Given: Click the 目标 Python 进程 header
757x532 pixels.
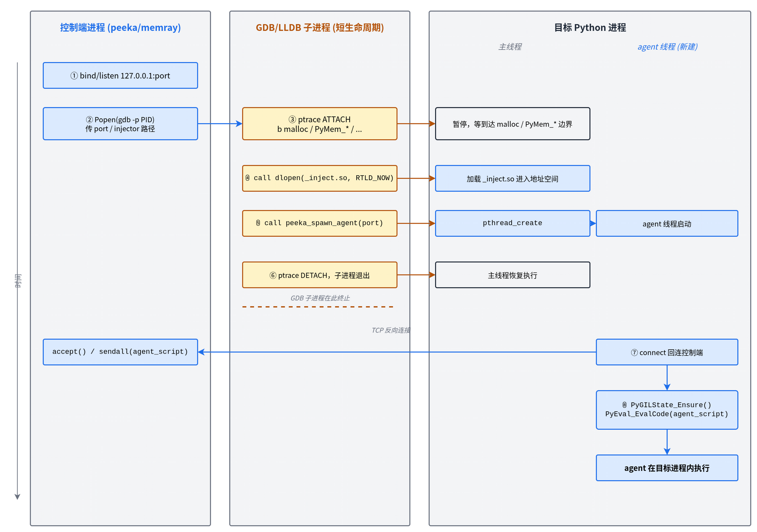Looking at the screenshot, I should coord(590,27).
